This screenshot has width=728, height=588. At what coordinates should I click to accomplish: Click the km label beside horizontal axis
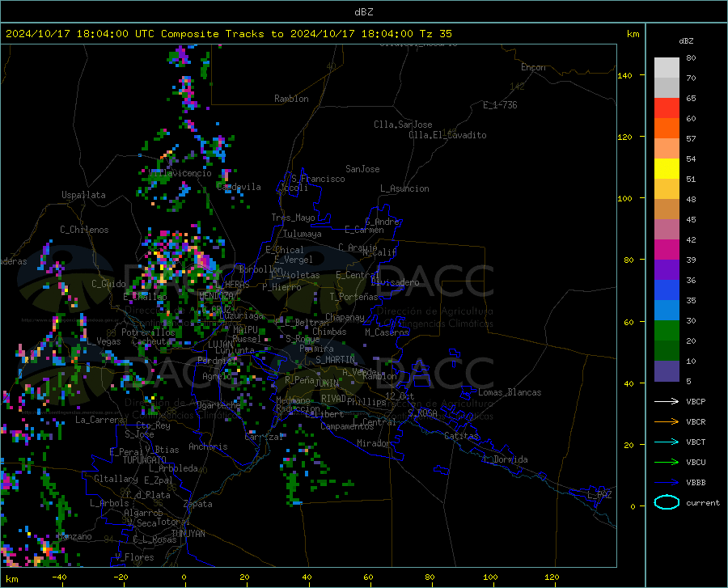(x=11, y=579)
